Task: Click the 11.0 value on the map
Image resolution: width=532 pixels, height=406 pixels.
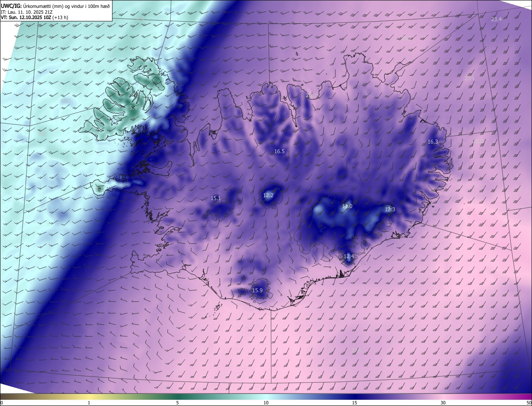Action: coord(347,206)
